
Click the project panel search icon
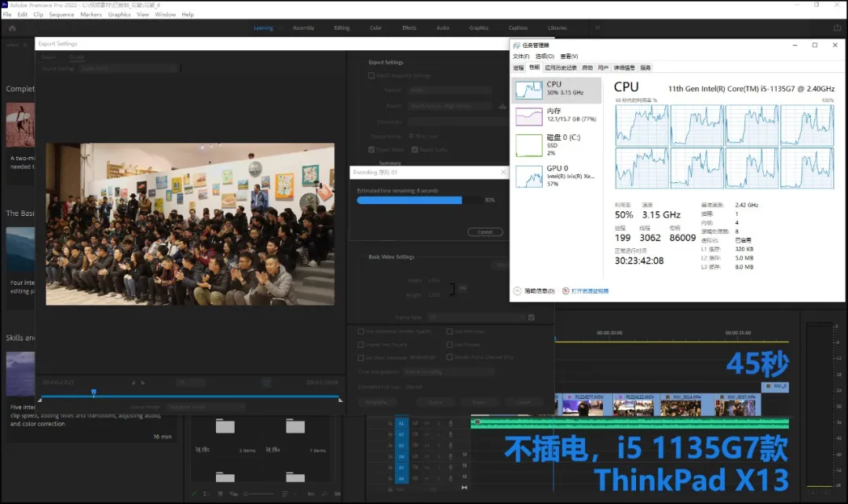[x=324, y=494]
